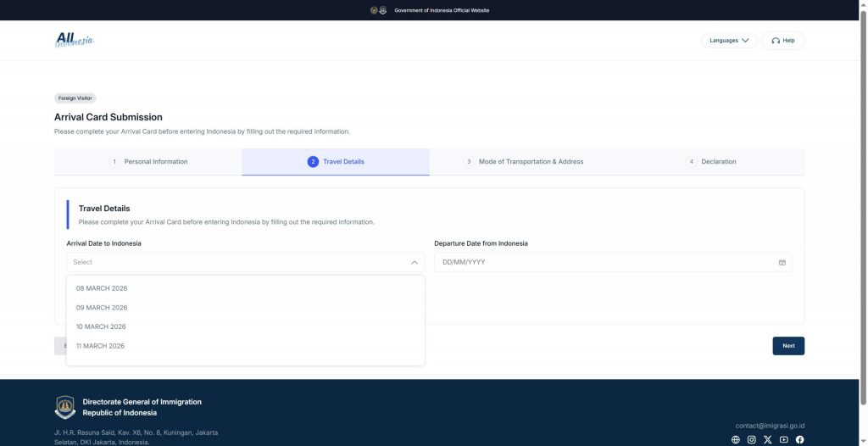Select 11 MARCH 2026 option

pyautogui.click(x=100, y=346)
